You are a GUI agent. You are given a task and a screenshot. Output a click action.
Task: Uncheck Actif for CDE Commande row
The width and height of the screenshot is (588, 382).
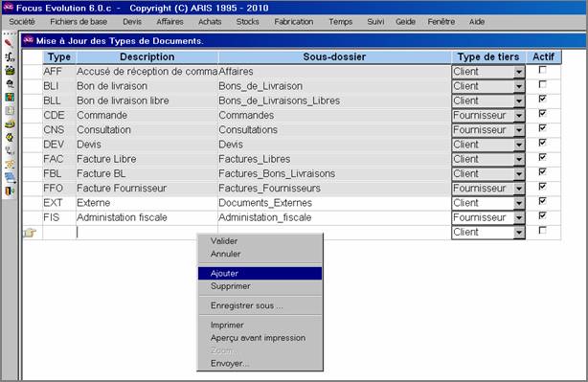(x=542, y=113)
